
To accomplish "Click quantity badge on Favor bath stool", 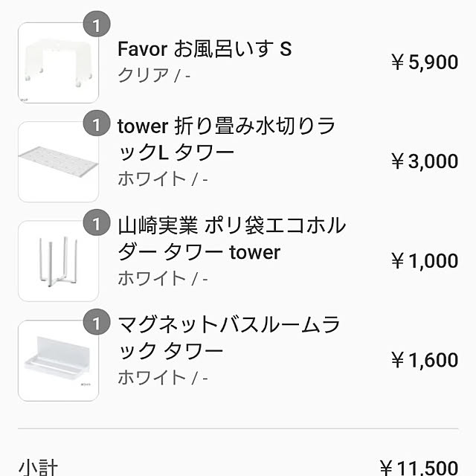I will click(x=97, y=25).
